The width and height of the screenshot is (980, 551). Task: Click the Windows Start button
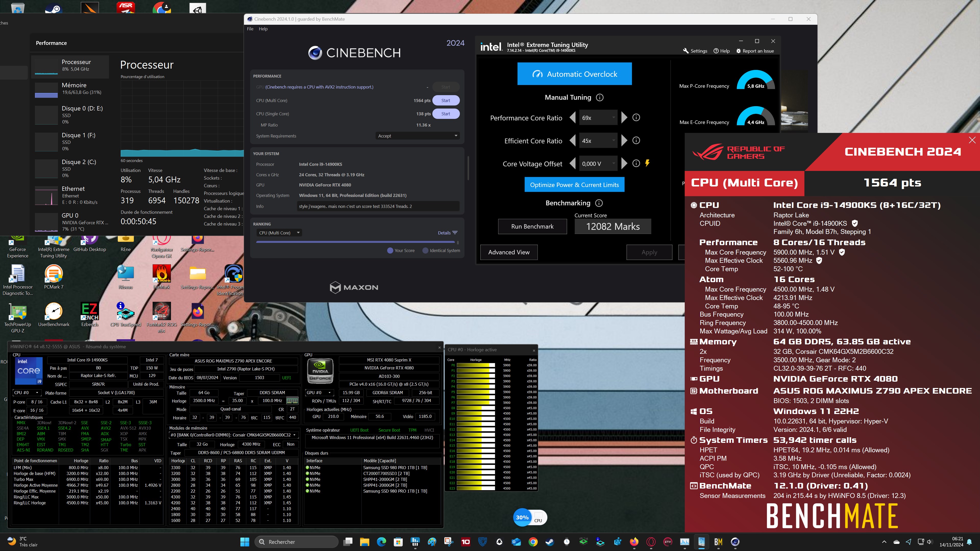245,542
